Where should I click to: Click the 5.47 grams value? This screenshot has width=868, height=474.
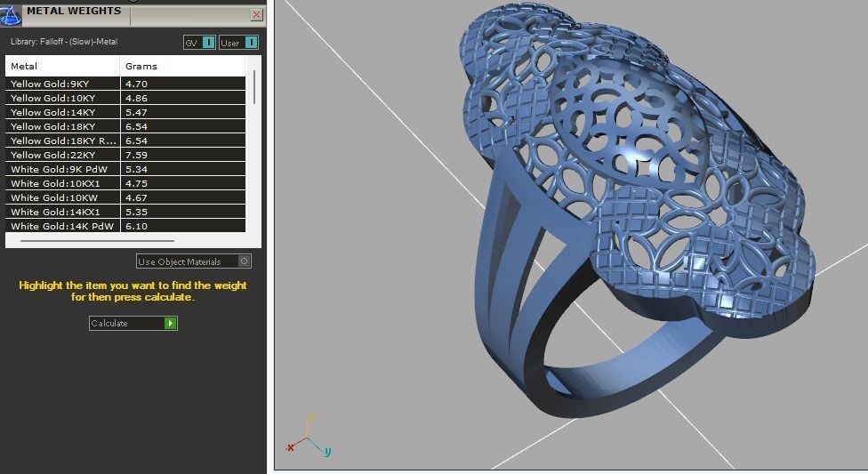[136, 112]
